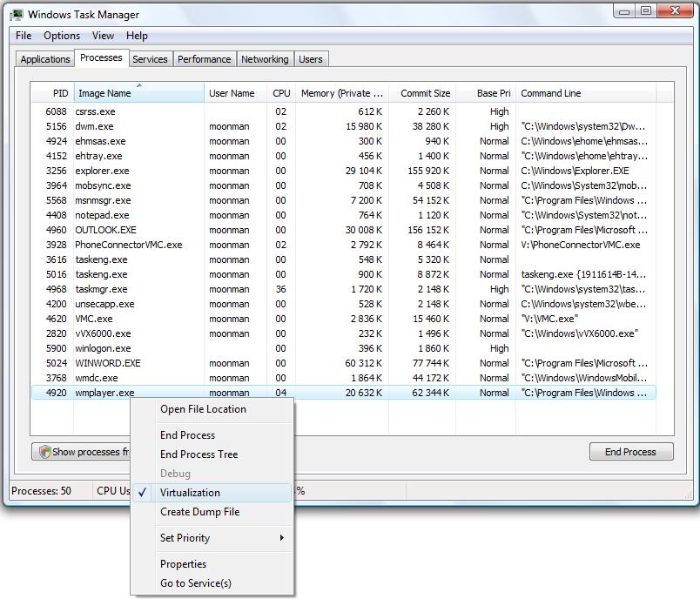Sort by the PID column header

tap(52, 93)
